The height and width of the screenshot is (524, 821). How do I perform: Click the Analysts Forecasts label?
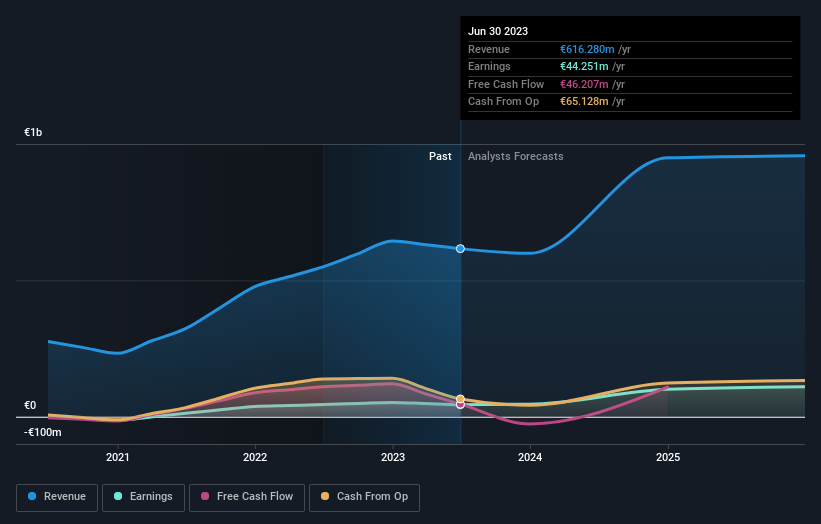pyautogui.click(x=516, y=156)
